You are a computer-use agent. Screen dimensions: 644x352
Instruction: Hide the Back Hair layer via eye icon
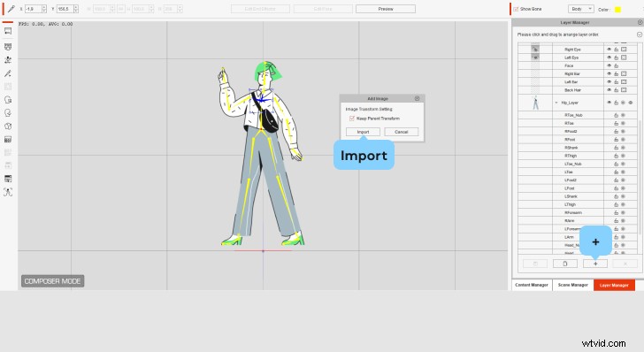click(609, 90)
